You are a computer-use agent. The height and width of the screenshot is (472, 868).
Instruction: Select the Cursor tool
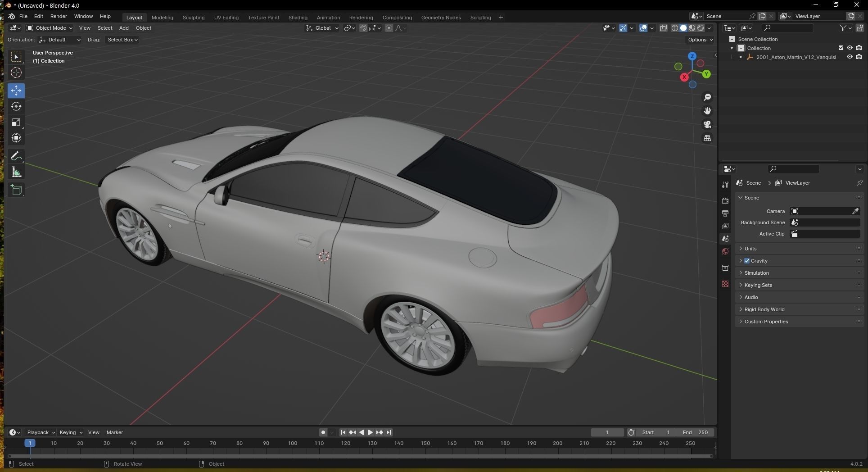coord(16,73)
